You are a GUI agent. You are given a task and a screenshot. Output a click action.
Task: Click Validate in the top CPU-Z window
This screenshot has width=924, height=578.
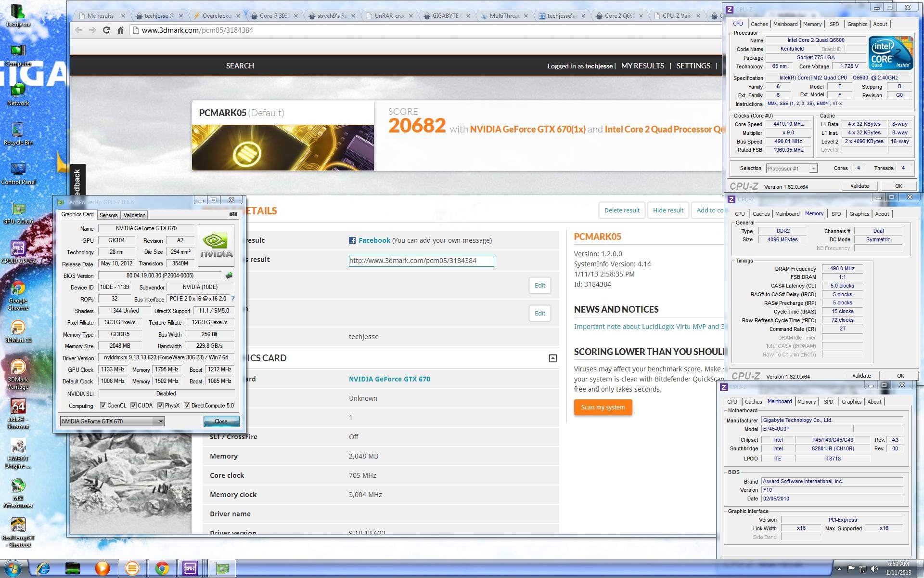pyautogui.click(x=860, y=186)
